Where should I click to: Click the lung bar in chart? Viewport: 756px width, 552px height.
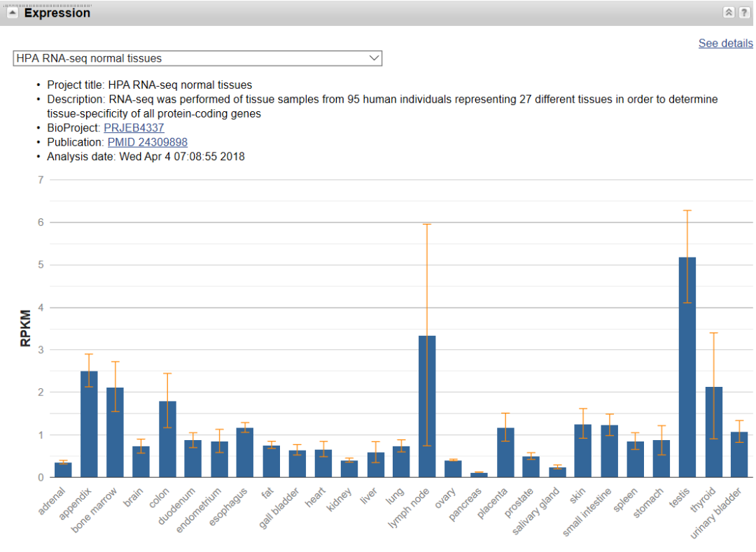pos(401,462)
